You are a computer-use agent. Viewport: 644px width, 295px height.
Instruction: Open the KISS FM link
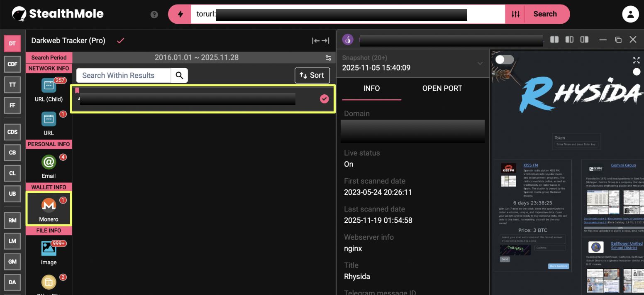click(x=530, y=165)
